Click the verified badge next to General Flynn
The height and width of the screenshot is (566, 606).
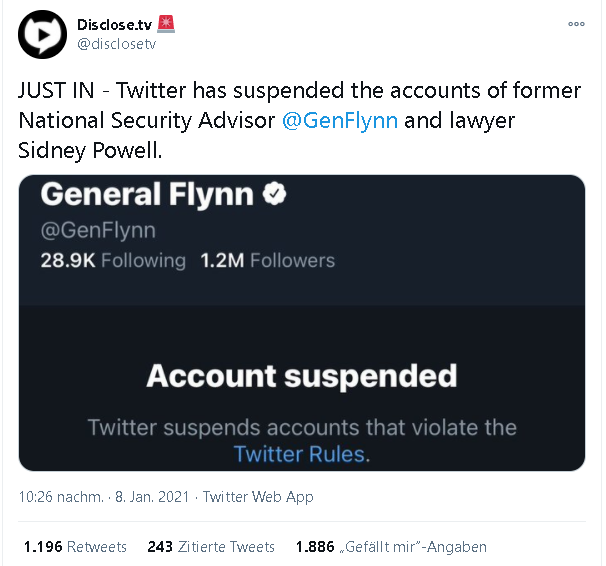pyautogui.click(x=275, y=194)
